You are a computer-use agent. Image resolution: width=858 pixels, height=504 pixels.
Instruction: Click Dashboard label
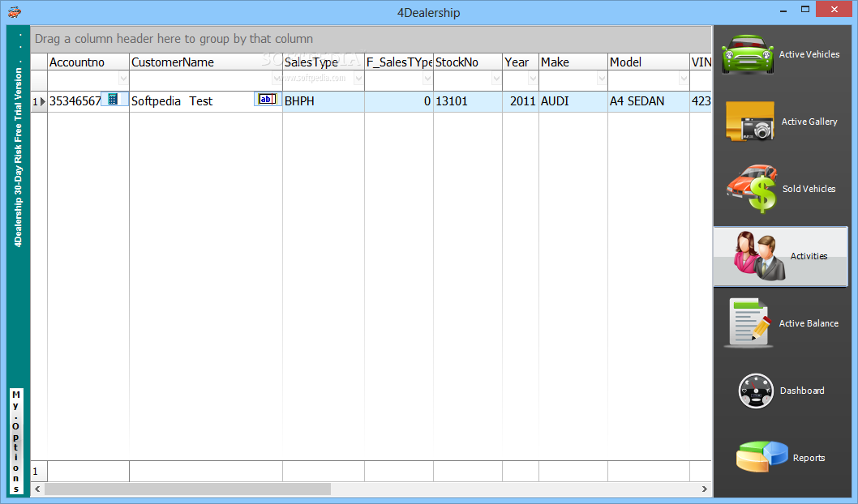click(x=802, y=391)
